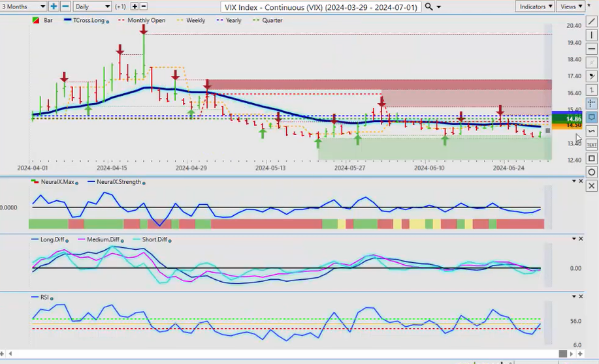Click the scrollbar right arrow
599x364 pixels.
[x=572, y=354]
